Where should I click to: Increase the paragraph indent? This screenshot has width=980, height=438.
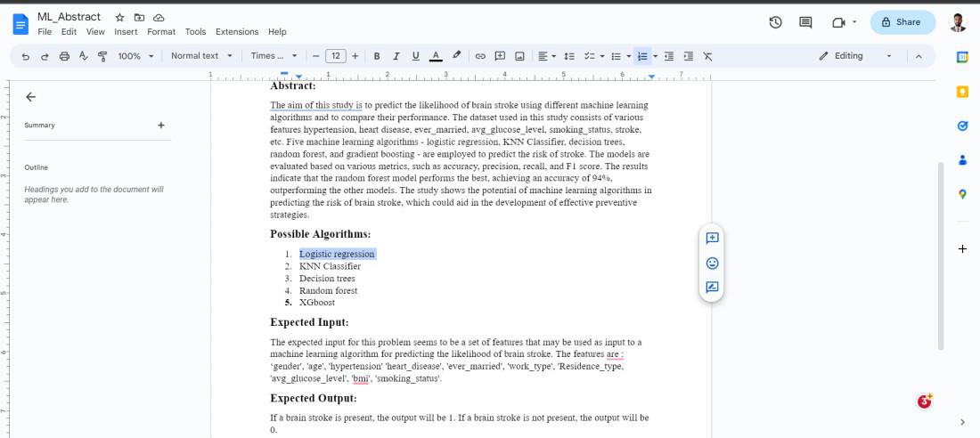pos(688,56)
